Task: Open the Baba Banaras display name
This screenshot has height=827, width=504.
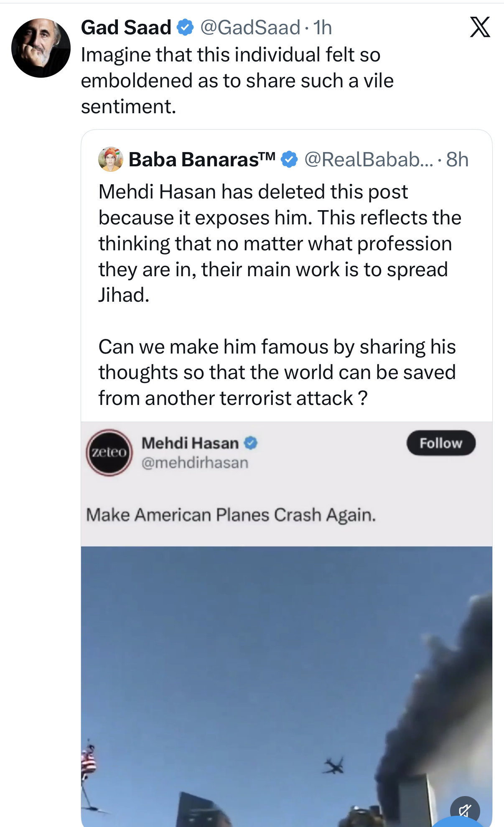Action: tap(201, 160)
